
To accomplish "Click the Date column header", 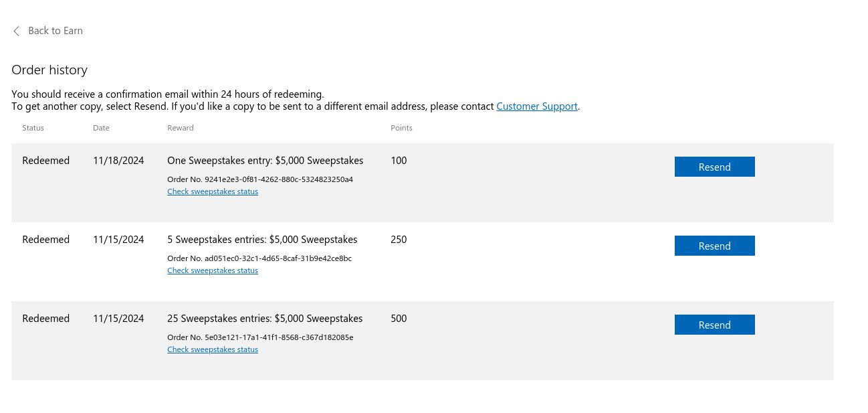I will 101,128.
